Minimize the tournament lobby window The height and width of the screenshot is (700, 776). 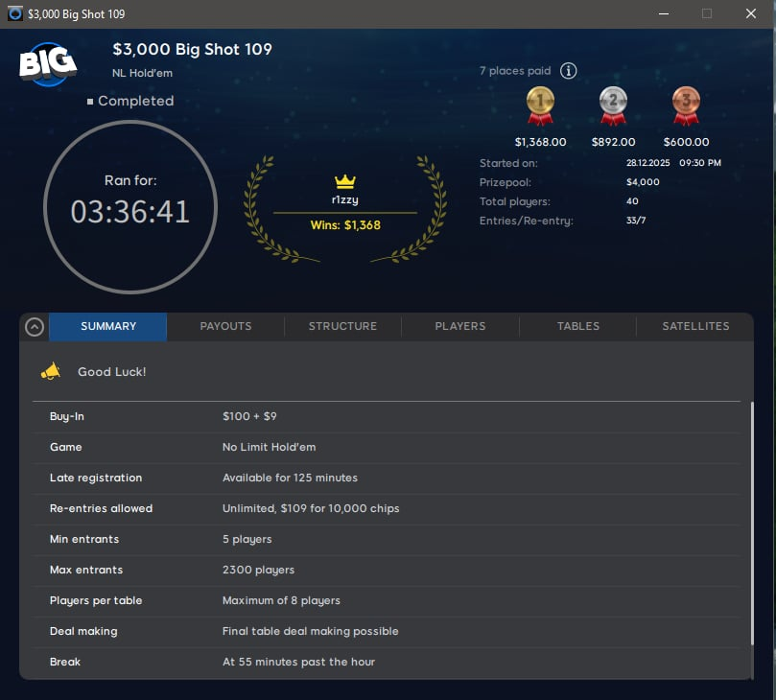tap(663, 14)
